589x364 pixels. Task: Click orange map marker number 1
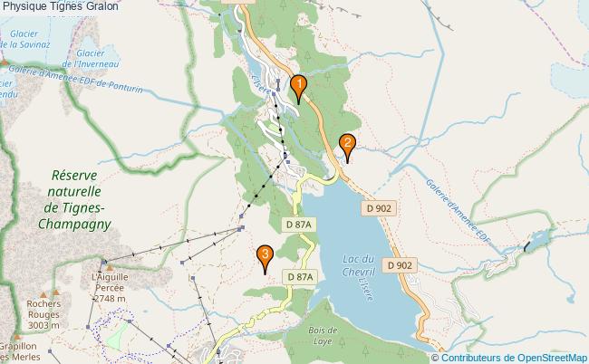click(299, 90)
